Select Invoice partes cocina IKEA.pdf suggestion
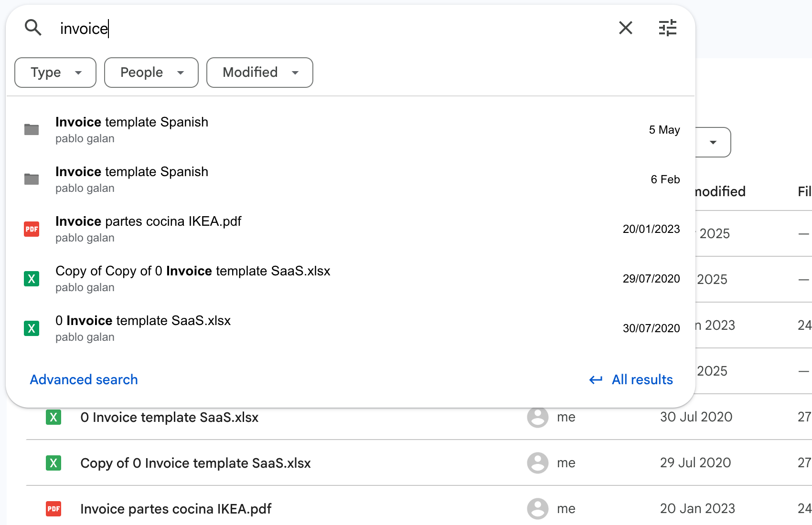Viewport: 812px width, 525px height. click(148, 229)
